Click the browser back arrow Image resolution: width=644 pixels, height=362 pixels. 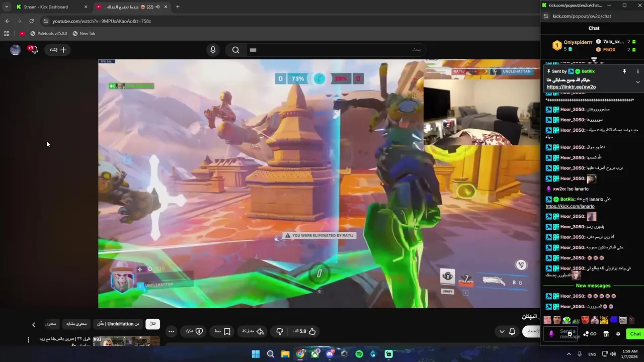[x=7, y=21]
